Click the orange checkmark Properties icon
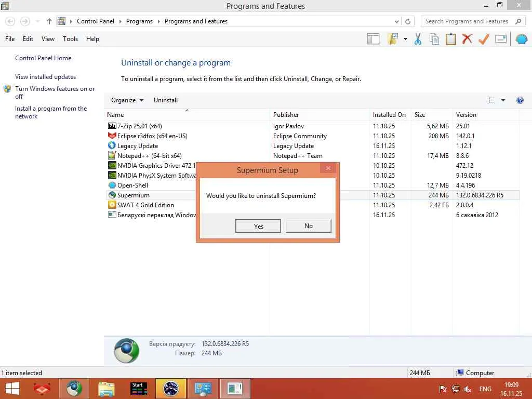The width and height of the screenshot is (532, 399). click(484, 39)
